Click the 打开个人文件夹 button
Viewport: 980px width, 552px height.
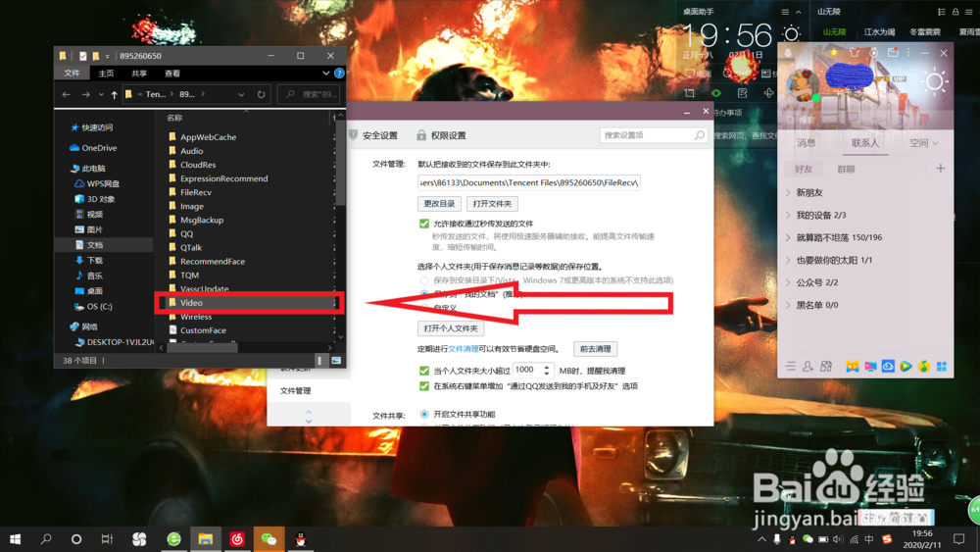coord(451,328)
